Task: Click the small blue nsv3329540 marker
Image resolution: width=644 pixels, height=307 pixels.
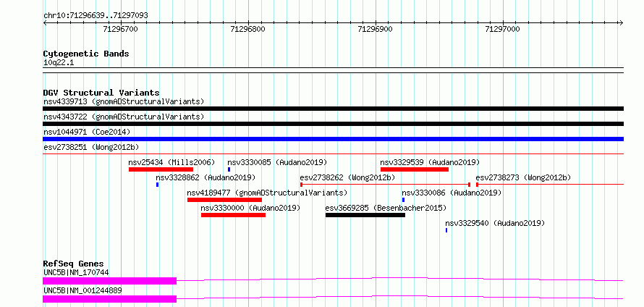Action: [x=446, y=230]
